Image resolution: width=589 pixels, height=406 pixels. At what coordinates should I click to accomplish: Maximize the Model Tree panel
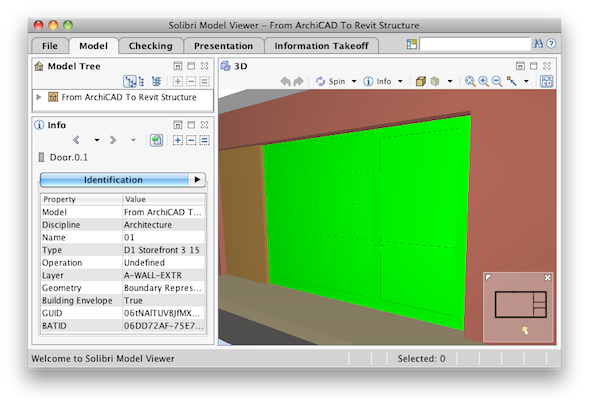pos(191,66)
